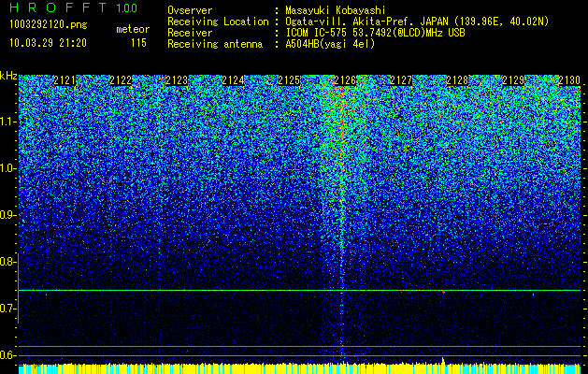Click the 1.0 frequency axis label

7,168
